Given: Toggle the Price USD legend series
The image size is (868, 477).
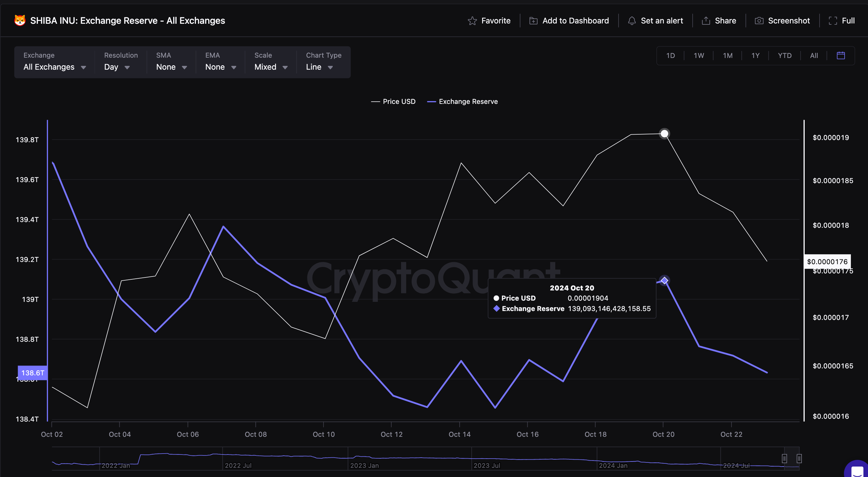Looking at the screenshot, I should [393, 101].
